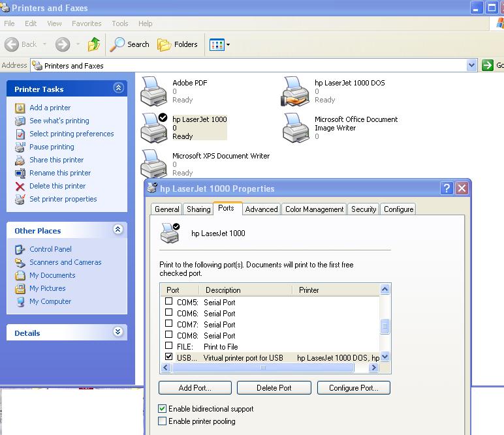
Task: Click the Microsoft Office Document Image Writer icon
Action: coord(296,128)
